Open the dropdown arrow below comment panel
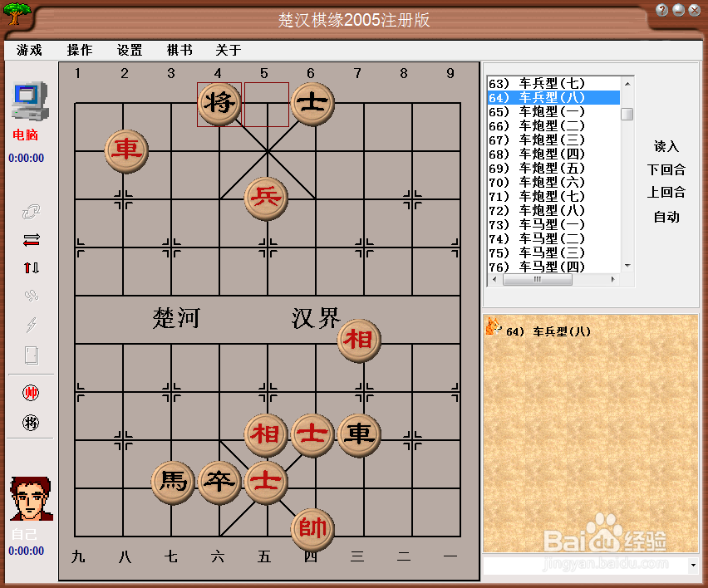 (x=693, y=565)
